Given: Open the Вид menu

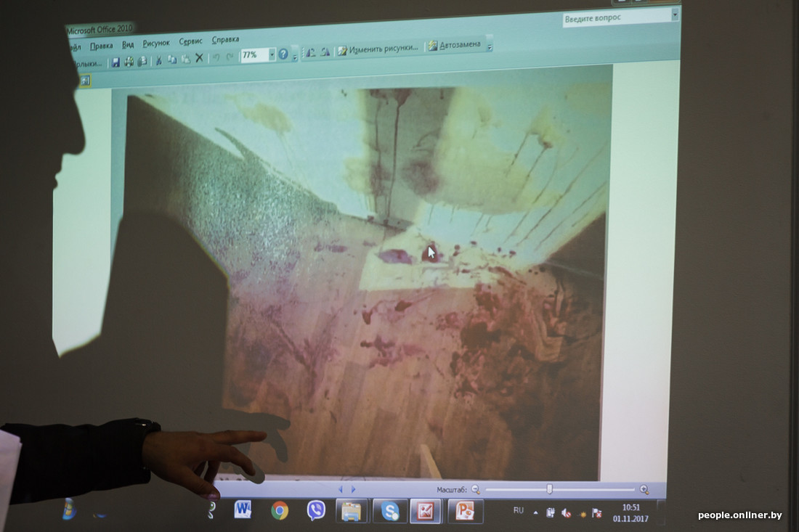Looking at the screenshot, I should 127,45.
